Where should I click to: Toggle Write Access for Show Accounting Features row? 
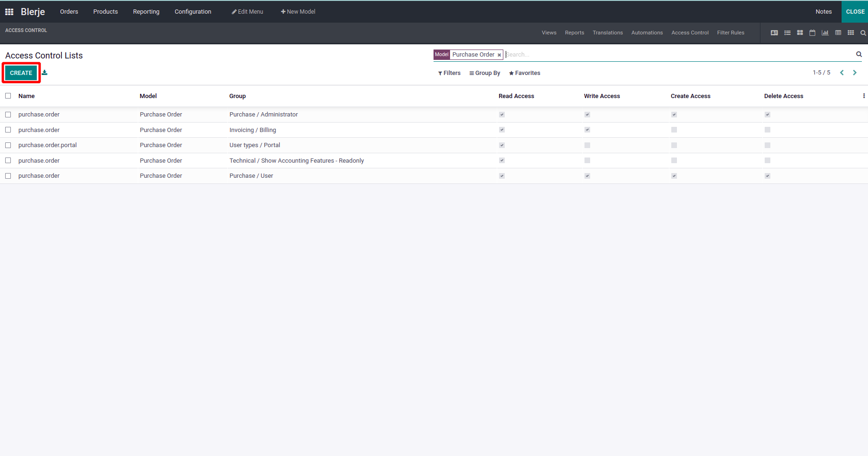point(587,160)
